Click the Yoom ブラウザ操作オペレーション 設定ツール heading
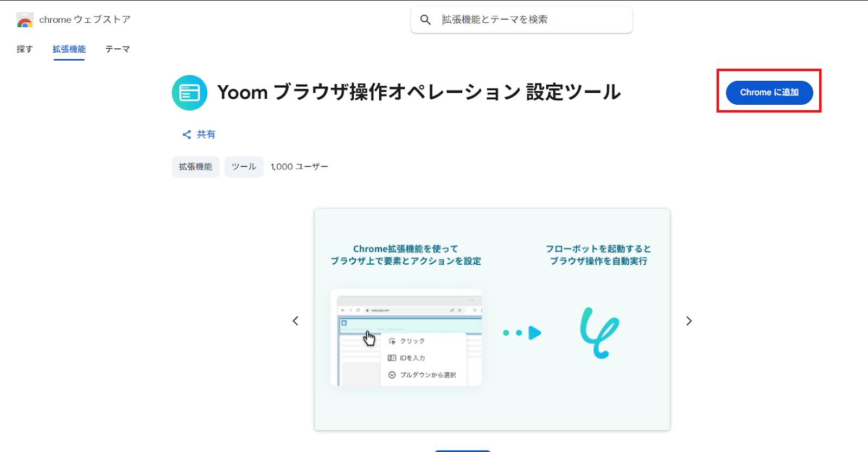The height and width of the screenshot is (452, 868). pos(419,92)
